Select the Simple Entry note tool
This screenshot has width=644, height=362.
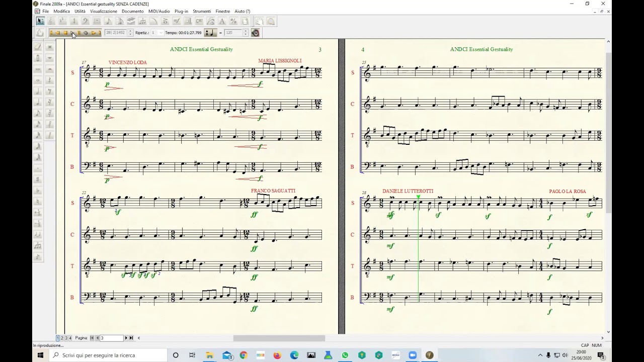click(108, 21)
